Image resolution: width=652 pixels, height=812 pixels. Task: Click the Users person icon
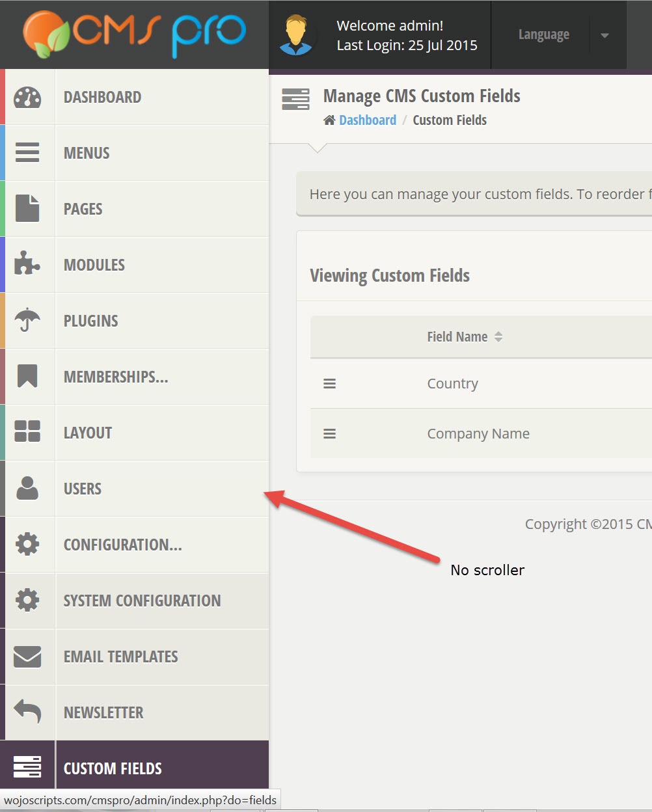(x=27, y=488)
